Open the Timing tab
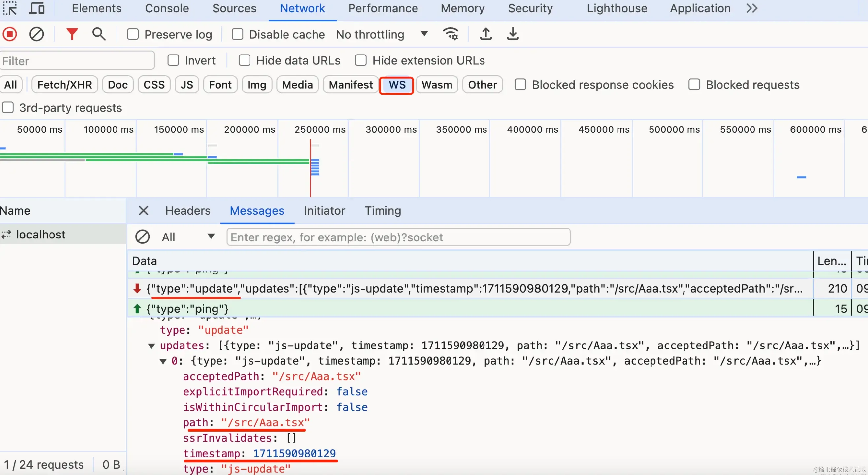Screen dimensions: 868x475 coord(383,211)
